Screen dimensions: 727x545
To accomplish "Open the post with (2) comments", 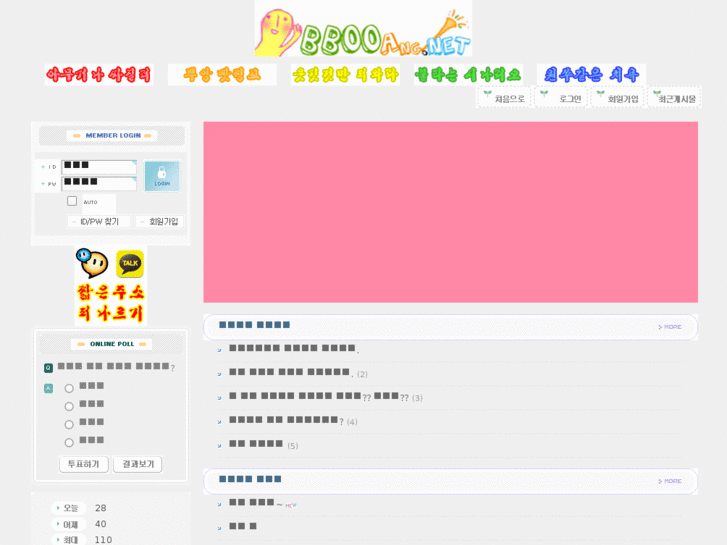I will 291,372.
